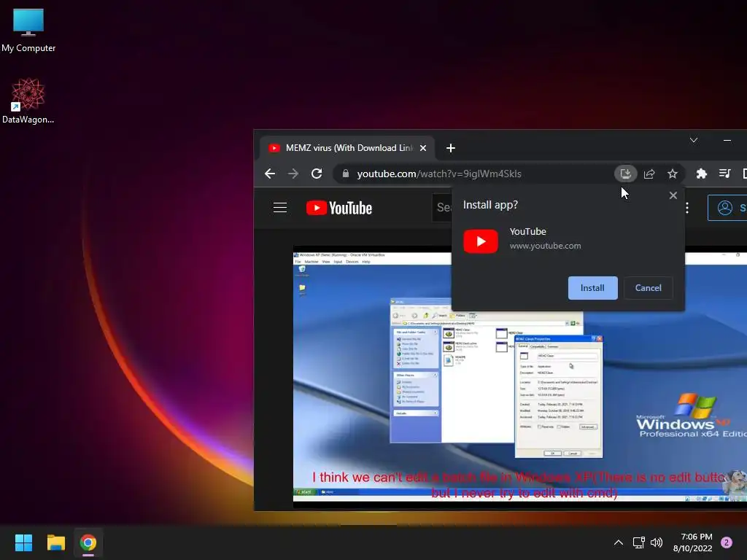Click the volume speaker tray icon
The image size is (747, 560).
click(657, 542)
